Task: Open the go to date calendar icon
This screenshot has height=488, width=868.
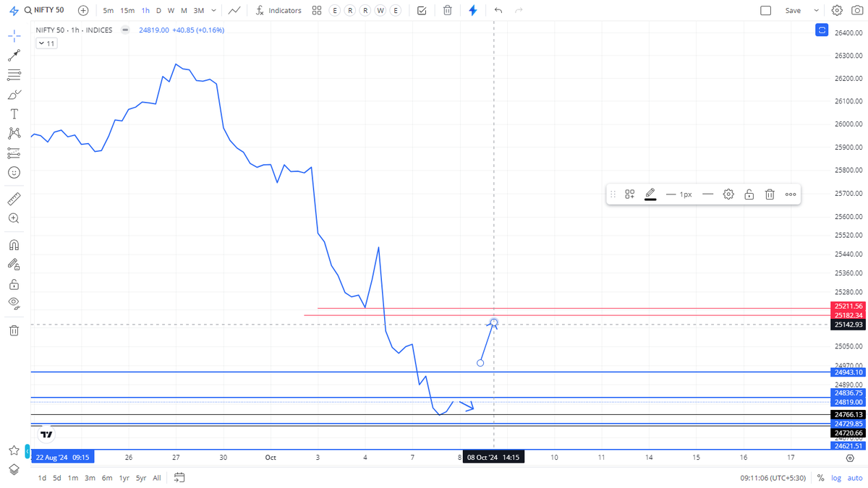Action: [179, 478]
